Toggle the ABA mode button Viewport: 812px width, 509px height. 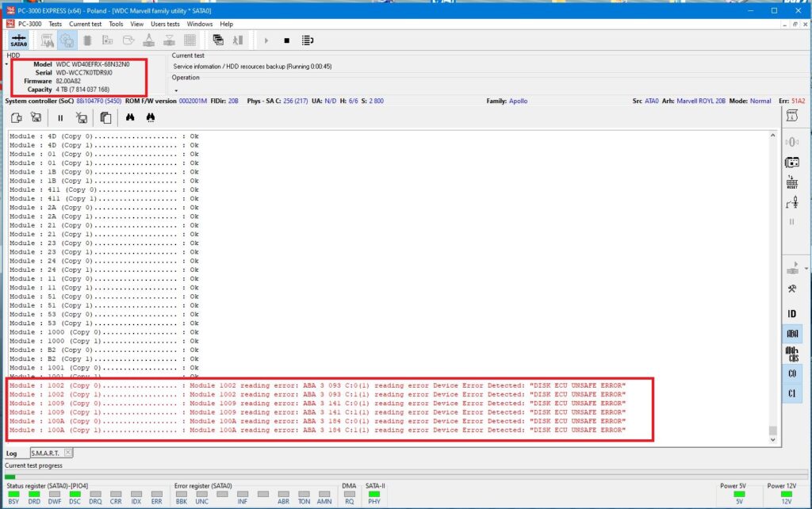(x=792, y=334)
